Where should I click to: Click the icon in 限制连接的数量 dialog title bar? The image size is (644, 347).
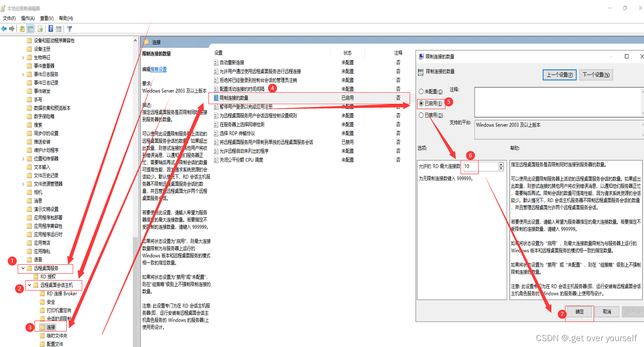[x=421, y=56]
